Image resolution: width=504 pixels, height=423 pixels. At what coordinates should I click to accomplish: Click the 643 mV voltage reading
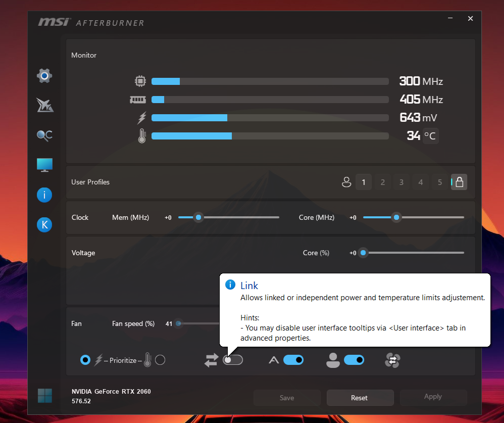click(418, 118)
